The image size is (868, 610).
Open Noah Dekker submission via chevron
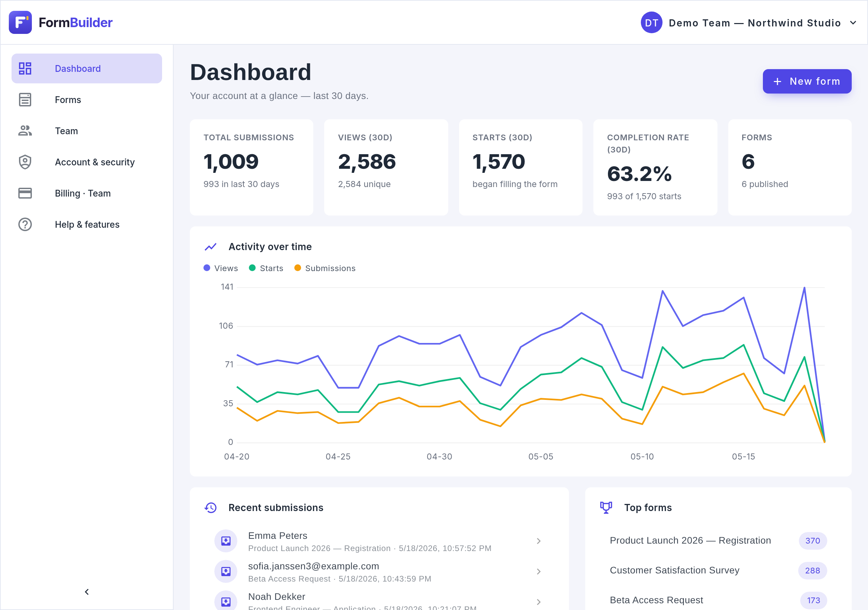click(x=539, y=602)
